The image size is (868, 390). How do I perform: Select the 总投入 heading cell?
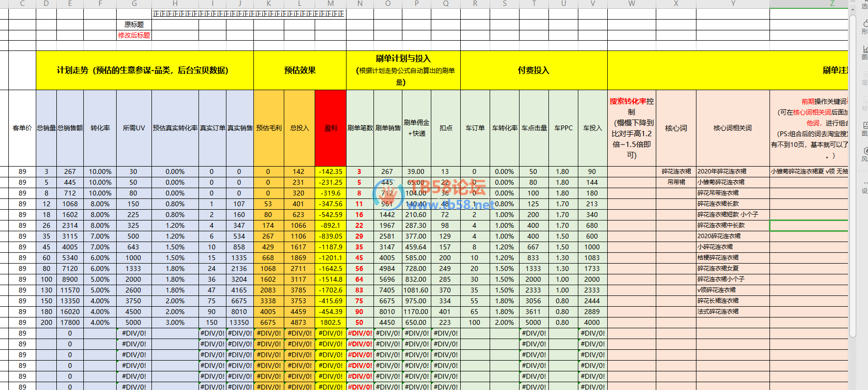click(x=299, y=128)
